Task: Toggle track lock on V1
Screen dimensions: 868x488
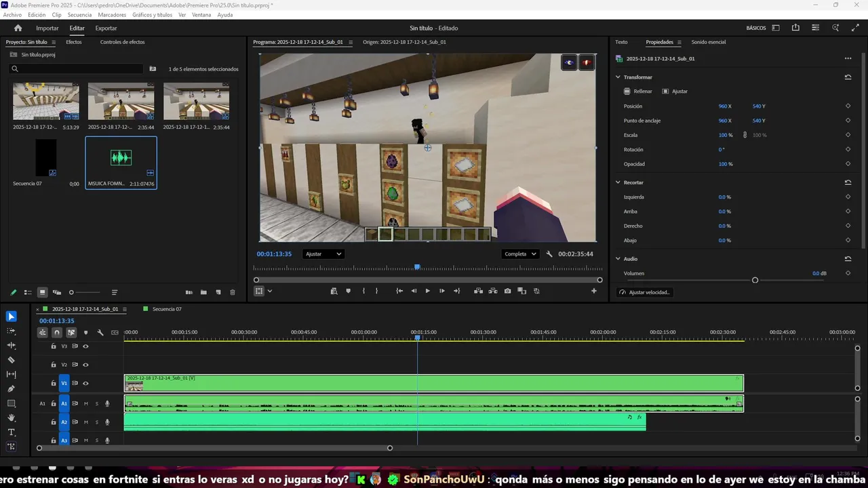Action: pyautogui.click(x=54, y=384)
